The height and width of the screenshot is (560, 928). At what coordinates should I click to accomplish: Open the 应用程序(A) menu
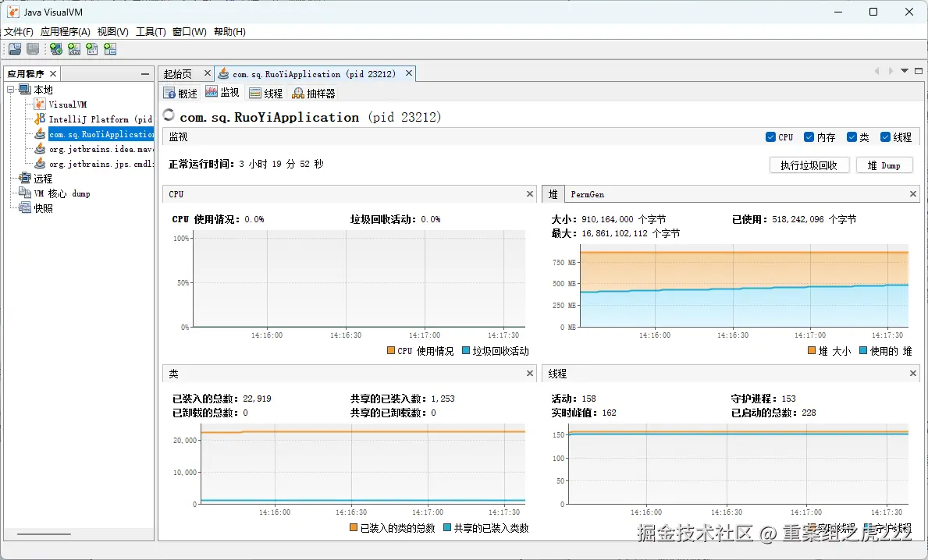click(65, 31)
